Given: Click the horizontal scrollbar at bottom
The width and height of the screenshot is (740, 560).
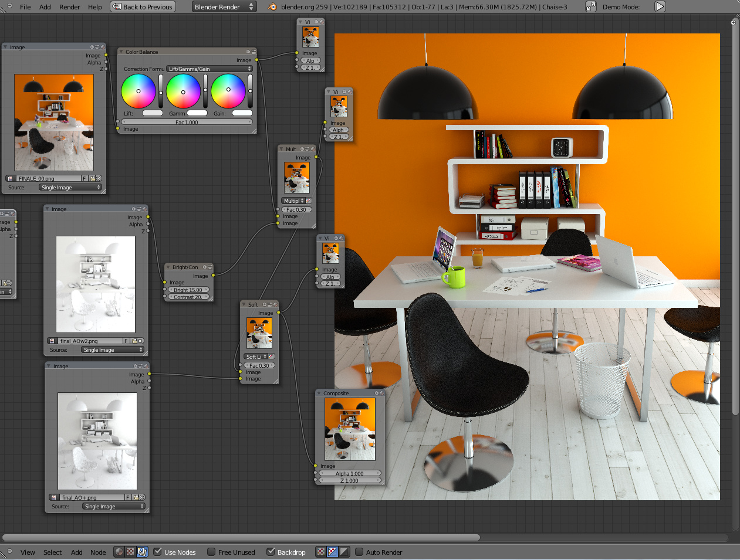Looking at the screenshot, I should pos(241,537).
